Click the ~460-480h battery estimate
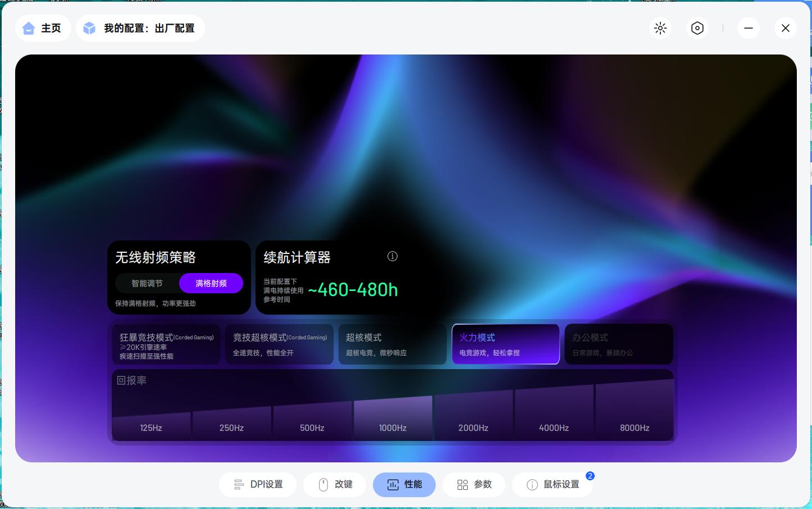Viewport: 812px width, 509px height. click(353, 290)
